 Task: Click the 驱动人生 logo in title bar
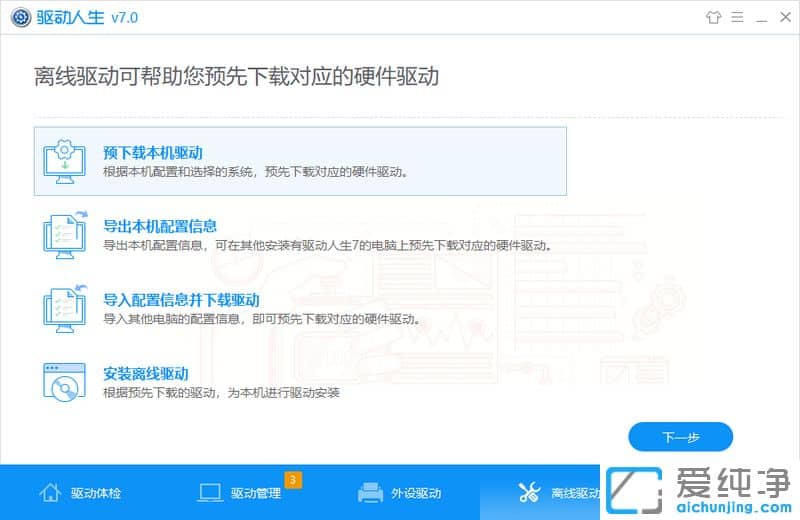click(x=17, y=16)
